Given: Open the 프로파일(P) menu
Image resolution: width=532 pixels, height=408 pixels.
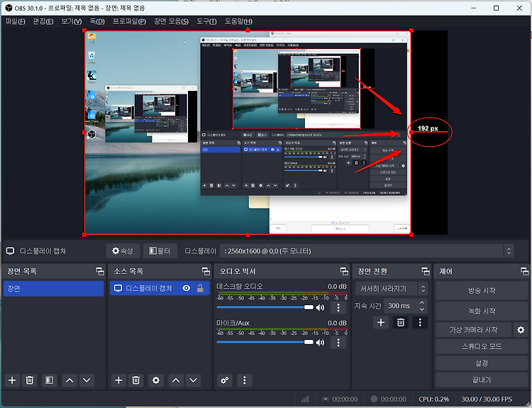Looking at the screenshot, I should (x=129, y=21).
